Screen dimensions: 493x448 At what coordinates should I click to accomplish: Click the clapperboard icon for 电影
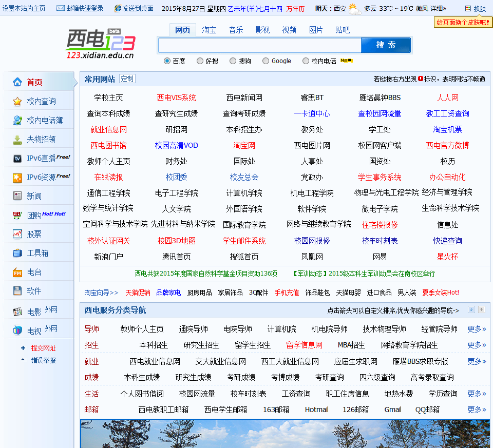[17, 311]
